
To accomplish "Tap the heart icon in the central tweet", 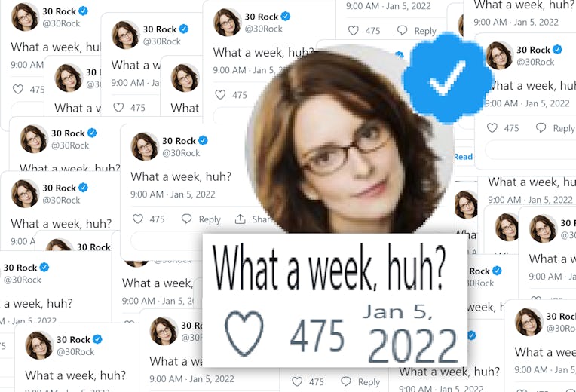I will coord(138,219).
